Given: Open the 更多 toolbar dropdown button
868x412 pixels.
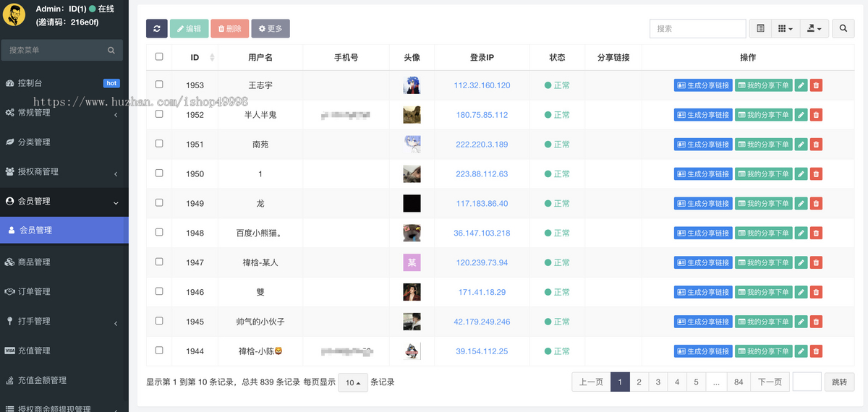Looking at the screenshot, I should tap(271, 28).
